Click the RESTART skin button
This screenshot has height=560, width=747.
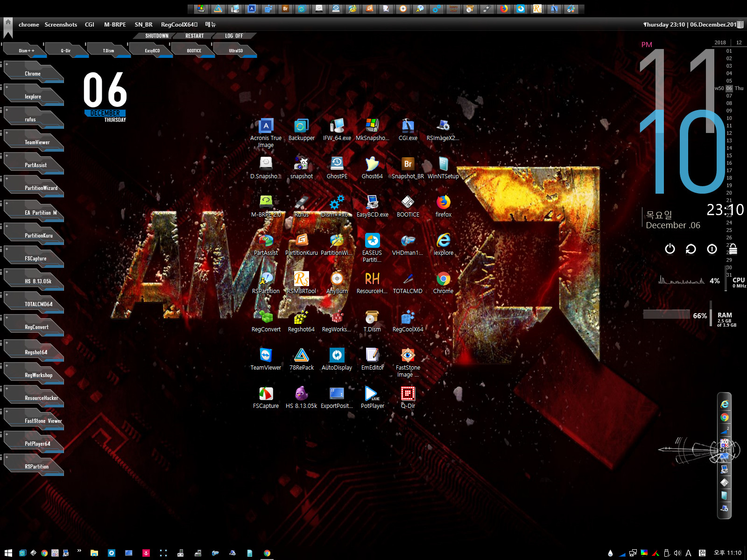tap(194, 36)
